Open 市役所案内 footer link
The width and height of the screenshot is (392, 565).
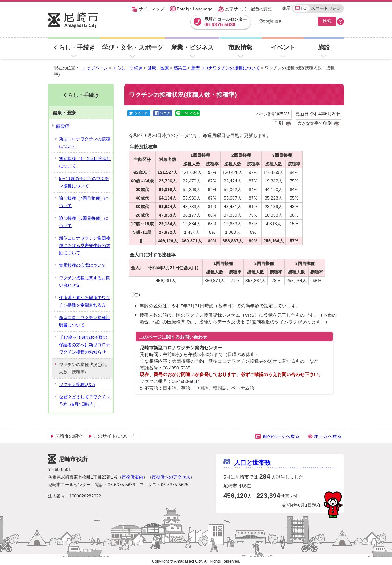point(132,477)
